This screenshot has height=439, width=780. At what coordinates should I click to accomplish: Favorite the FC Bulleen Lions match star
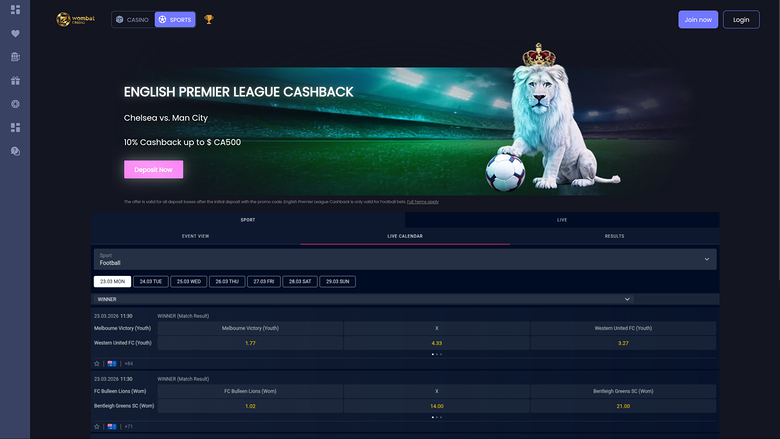tap(97, 427)
